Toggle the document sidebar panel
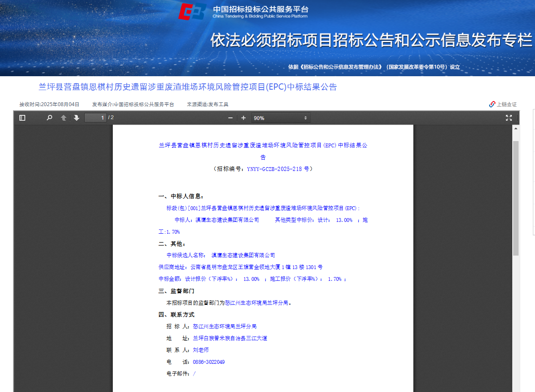The width and height of the screenshot is (535, 392). (22, 118)
